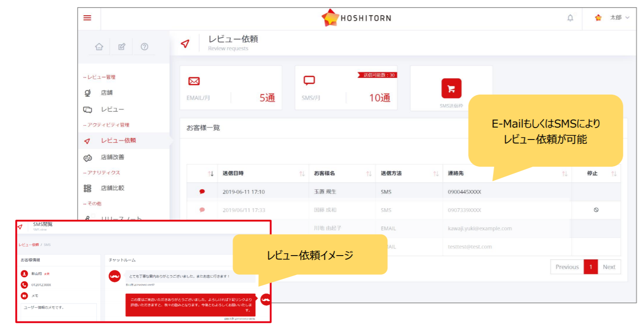The height and width of the screenshot is (332, 644).
Task: Click the EMAIL/月 envelope icon
Action: 194,81
